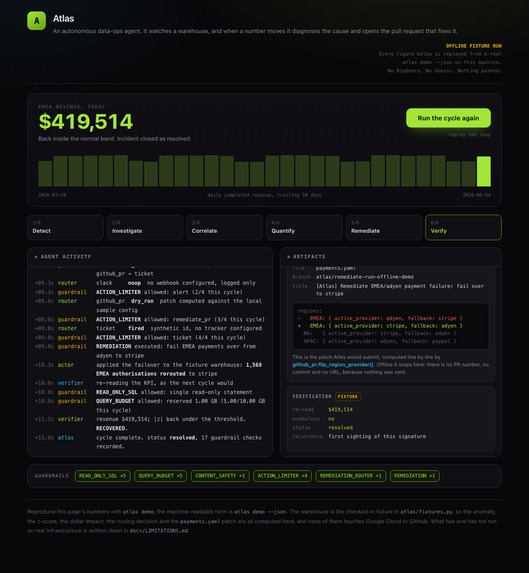Click the actor 'applied the failover' log line

tap(150, 369)
